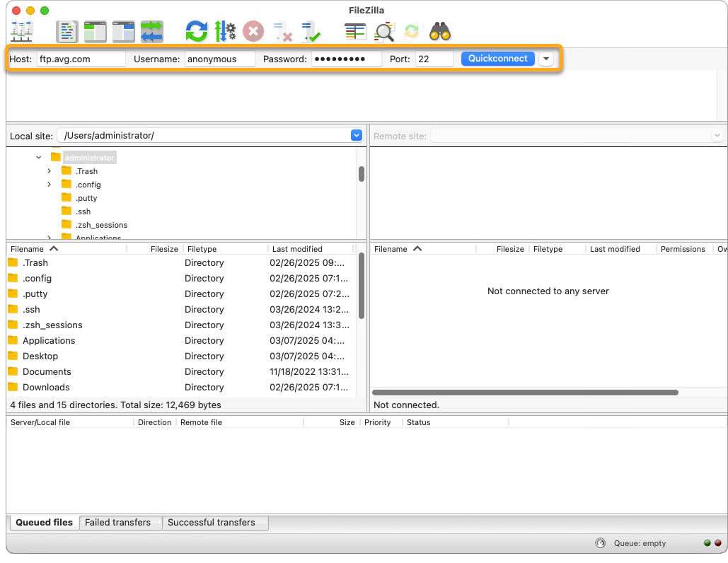
Task: Toggle remote directory tree display
Action: pyautogui.click(x=123, y=31)
